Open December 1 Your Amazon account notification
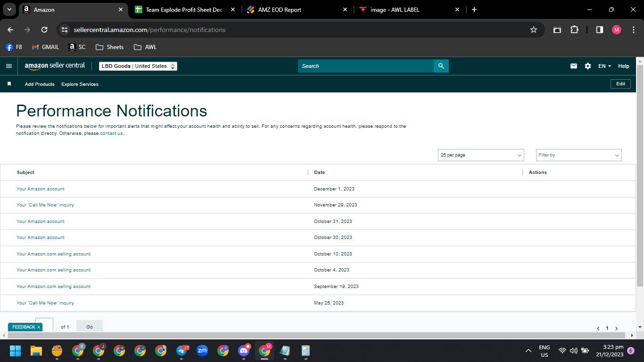The width and height of the screenshot is (644, 362). (x=41, y=189)
